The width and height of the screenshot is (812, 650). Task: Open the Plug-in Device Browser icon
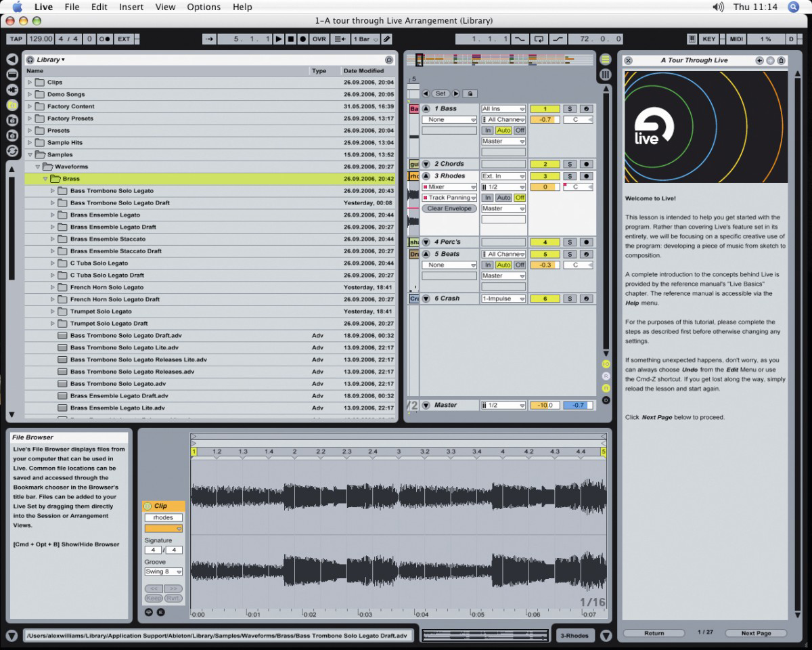pos(12,89)
